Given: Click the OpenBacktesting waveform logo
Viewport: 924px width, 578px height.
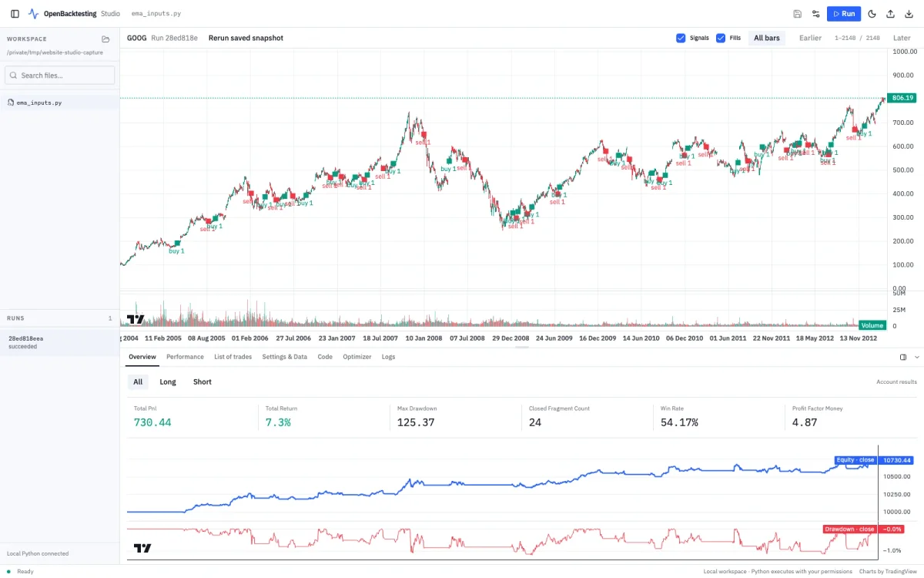Looking at the screenshot, I should pyautogui.click(x=33, y=14).
